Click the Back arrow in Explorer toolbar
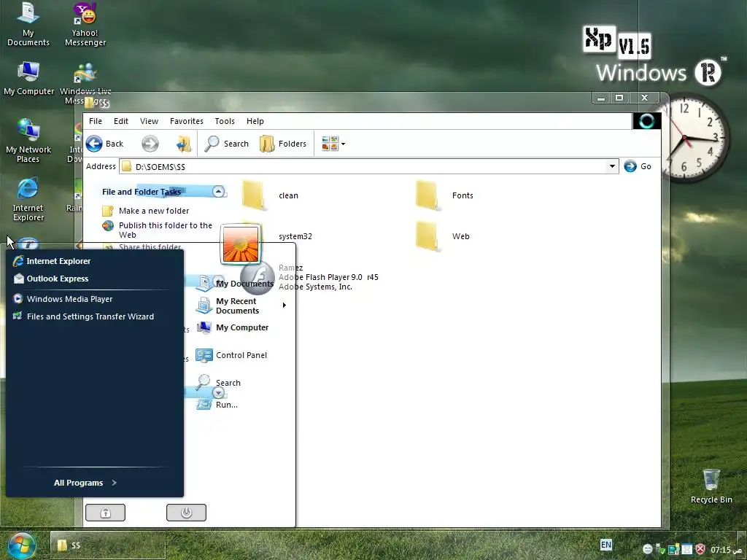 pyautogui.click(x=94, y=144)
